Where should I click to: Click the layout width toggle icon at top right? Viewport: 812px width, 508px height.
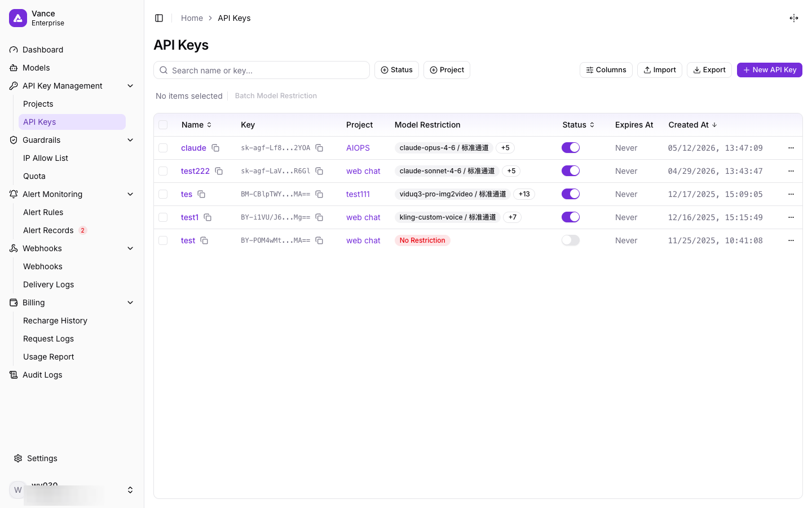click(794, 18)
